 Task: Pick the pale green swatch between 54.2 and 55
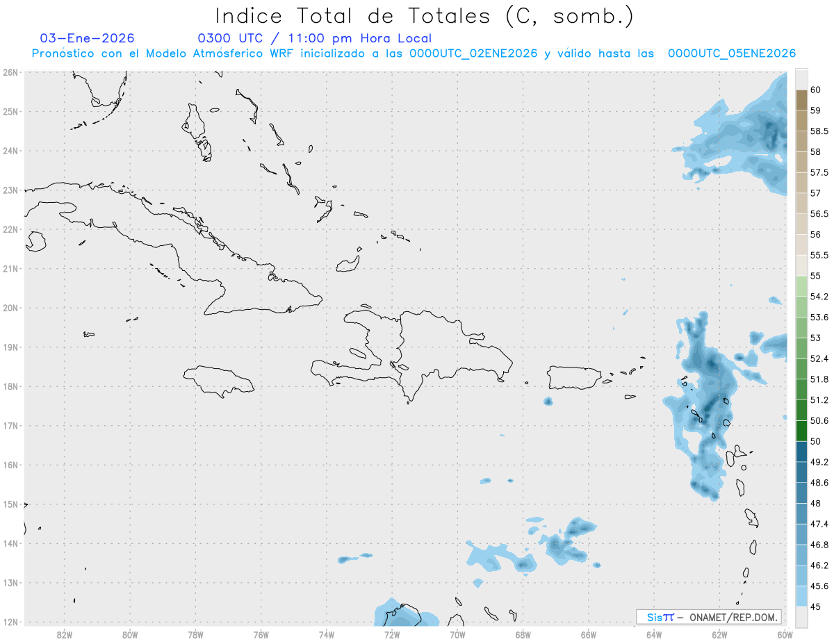click(801, 286)
